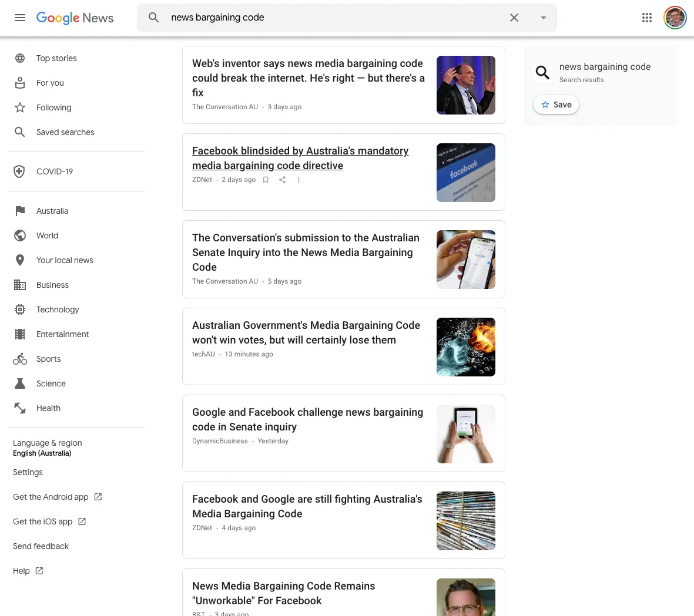Open Google and Facebook challenge news code headline

coord(307,419)
